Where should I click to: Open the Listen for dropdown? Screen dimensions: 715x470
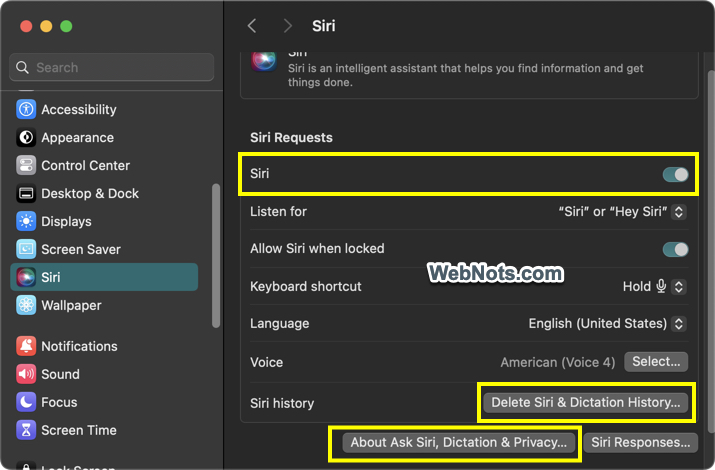[679, 212]
